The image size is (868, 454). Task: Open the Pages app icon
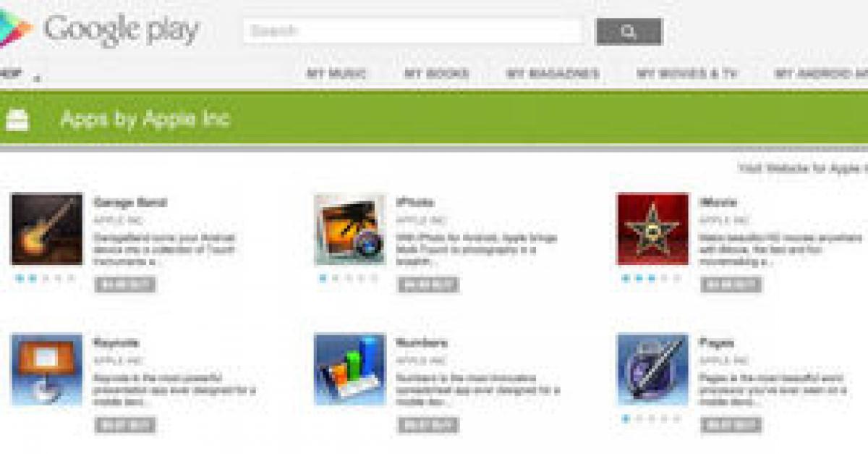pyautogui.click(x=652, y=369)
